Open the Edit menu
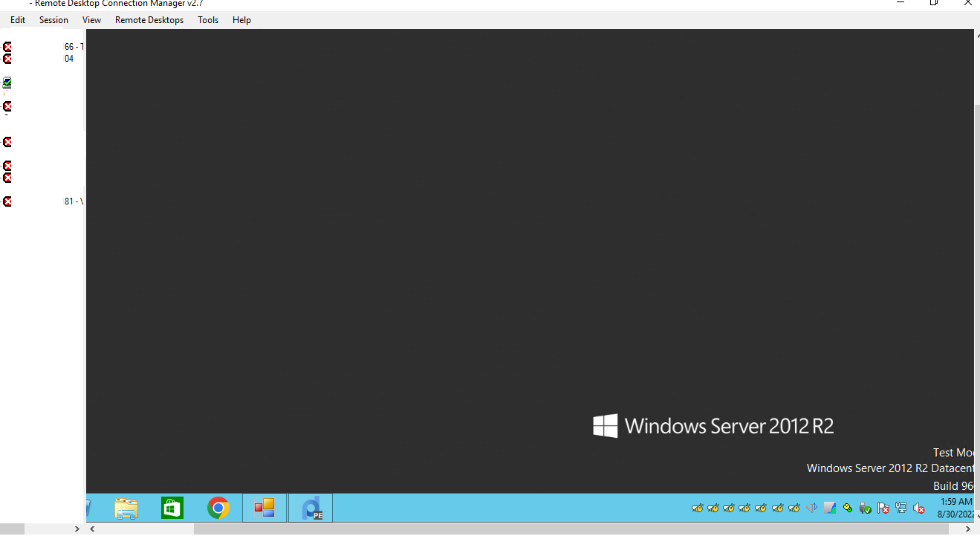Viewport: 980px width, 536px height. point(18,20)
